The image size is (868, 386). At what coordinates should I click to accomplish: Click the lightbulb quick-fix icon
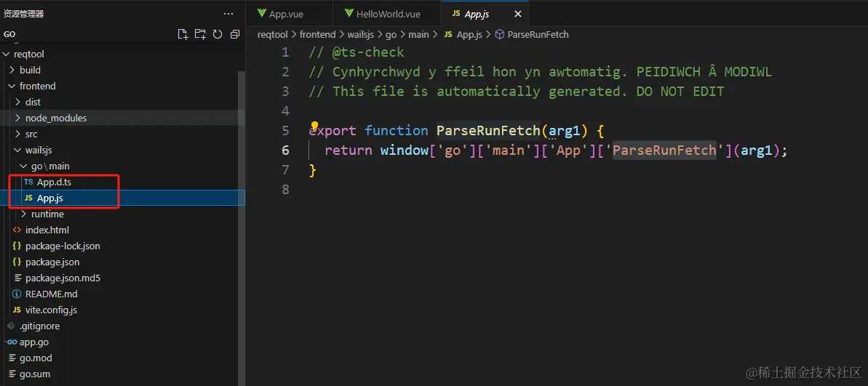[314, 126]
